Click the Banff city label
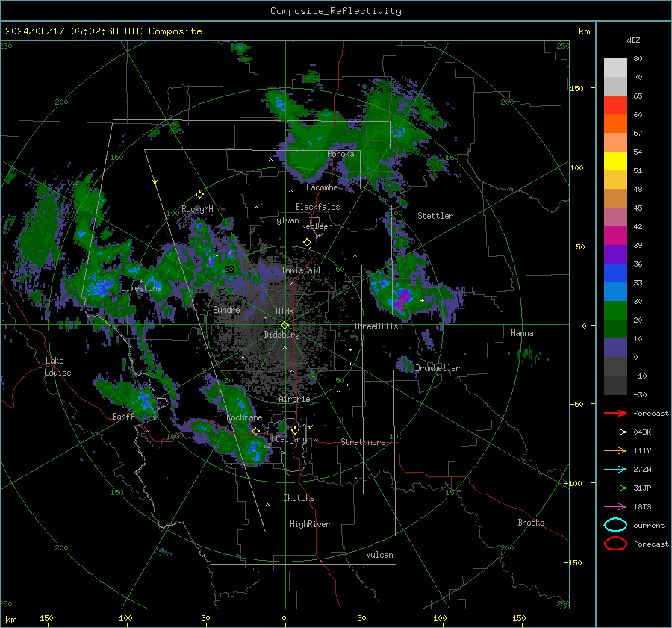The height and width of the screenshot is (628, 672). click(x=123, y=417)
